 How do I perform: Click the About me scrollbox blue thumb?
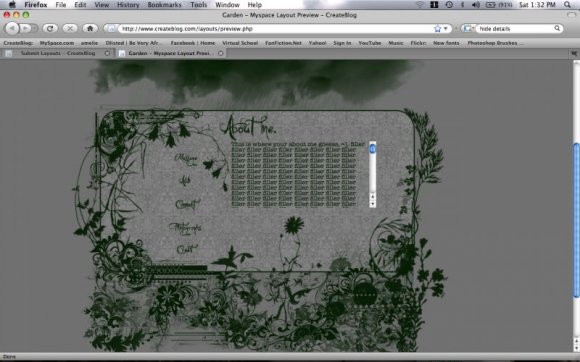coord(372,148)
